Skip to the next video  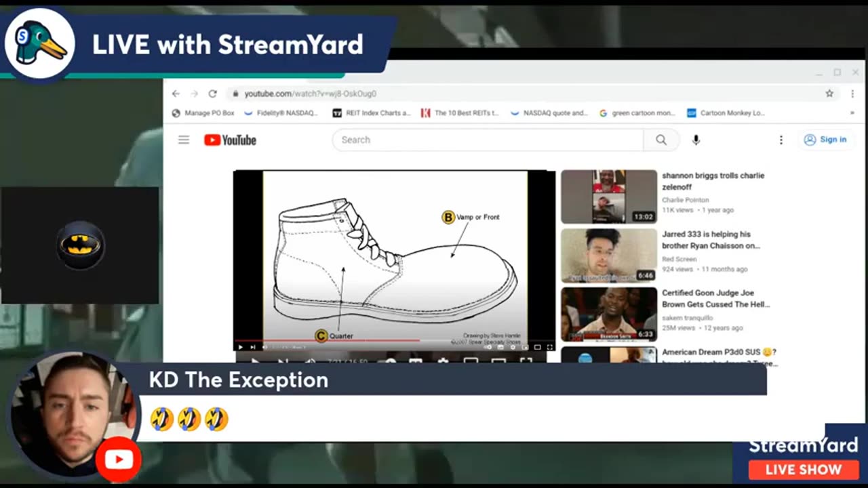pos(253,347)
